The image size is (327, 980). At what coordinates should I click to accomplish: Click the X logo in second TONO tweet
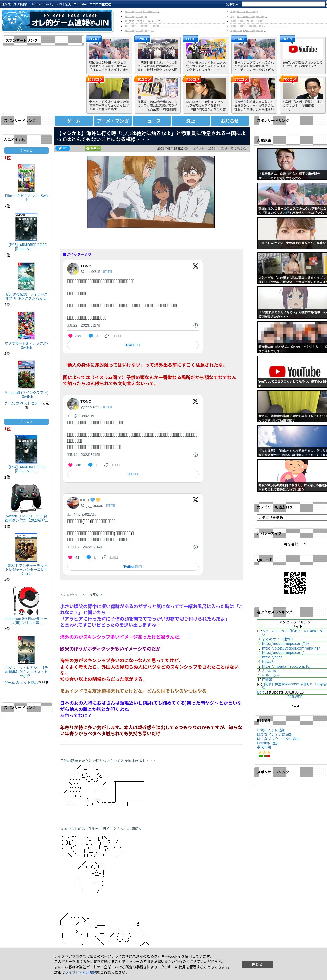(195, 401)
